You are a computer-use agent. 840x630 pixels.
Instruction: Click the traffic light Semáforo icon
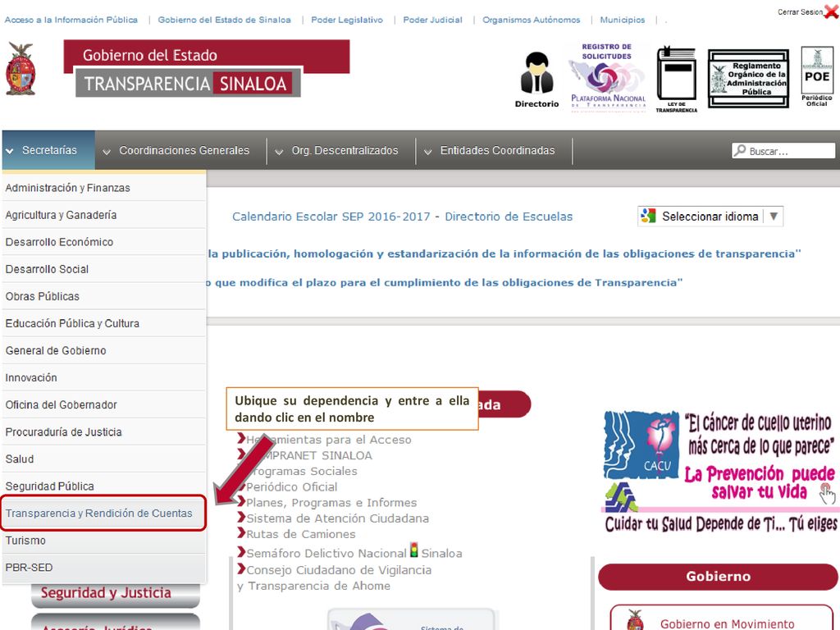[414, 550]
